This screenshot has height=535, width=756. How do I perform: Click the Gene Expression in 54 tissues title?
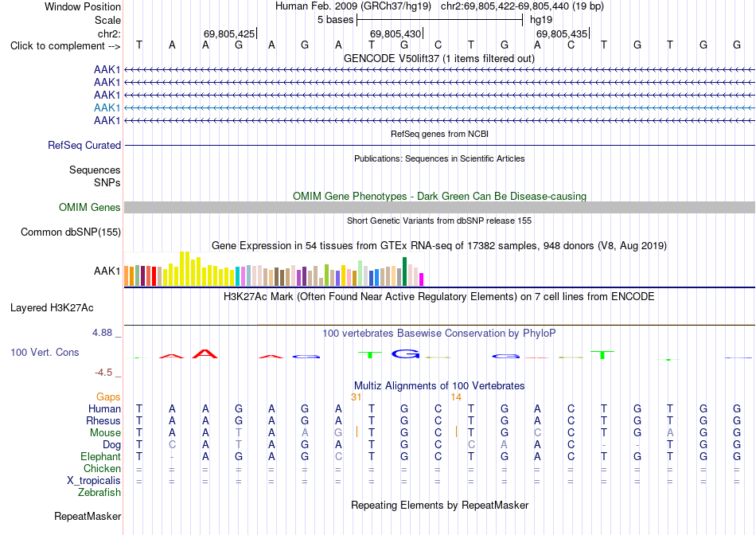439,245
